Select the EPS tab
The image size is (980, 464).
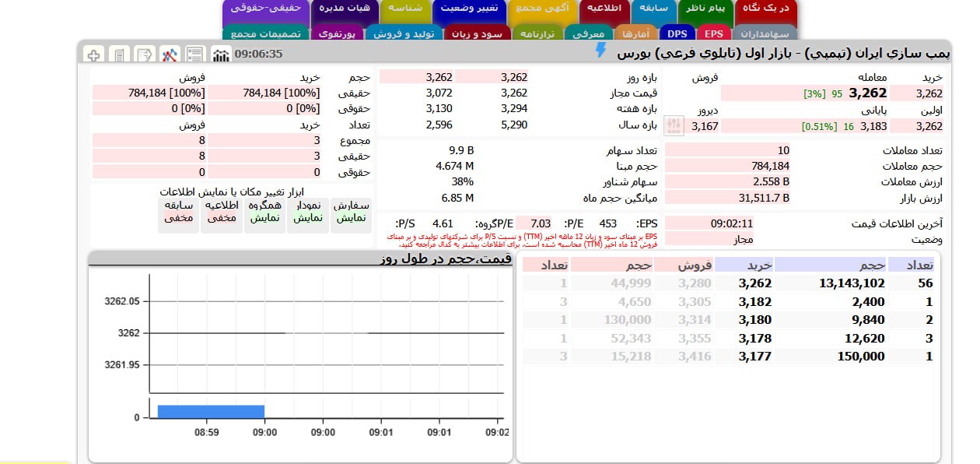714,33
